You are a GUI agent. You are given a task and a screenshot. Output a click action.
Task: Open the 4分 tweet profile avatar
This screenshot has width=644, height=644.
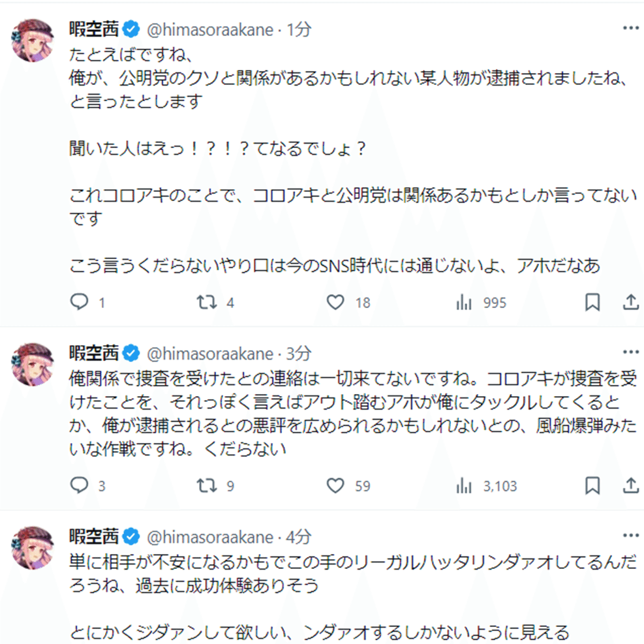(x=32, y=548)
